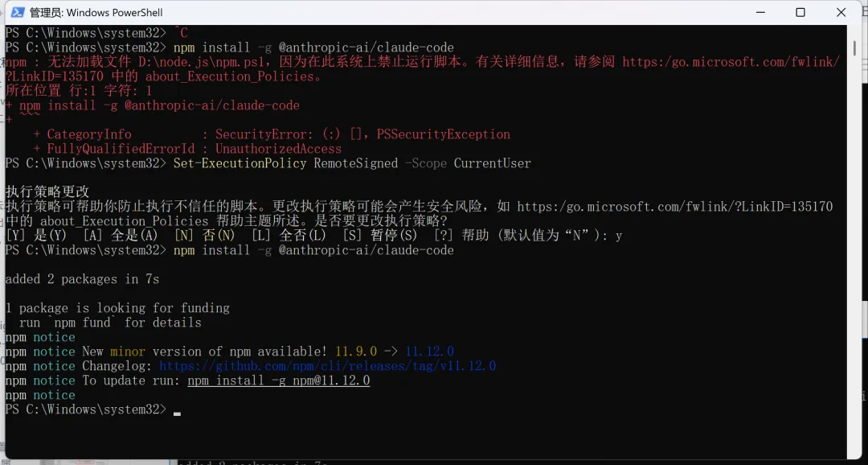Click the '所在位置 行:1 字符: 1' line

point(79,90)
